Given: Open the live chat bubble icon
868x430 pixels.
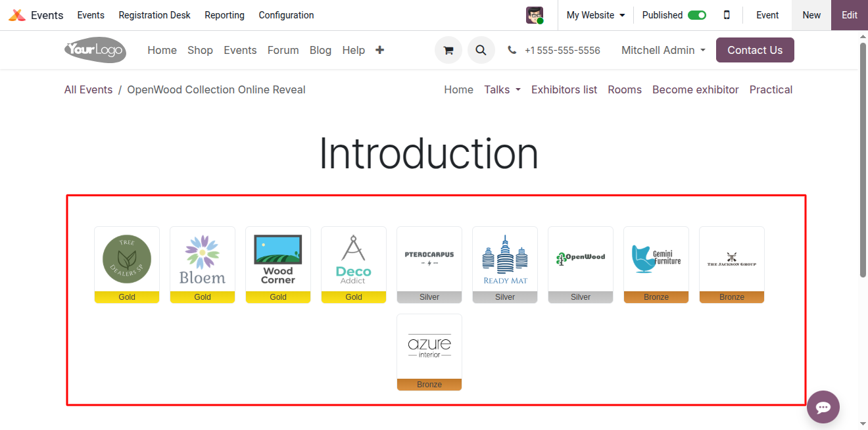Looking at the screenshot, I should pos(823,407).
